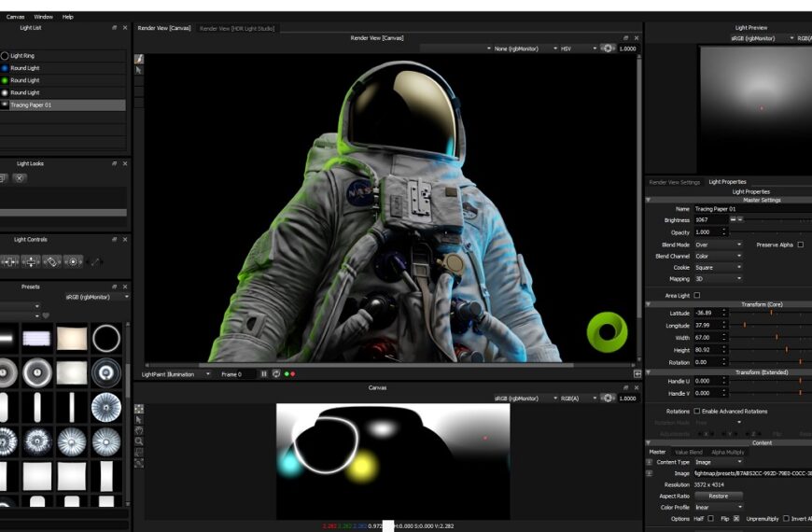812x532 pixels.
Task: Select Tracing Paper 01 in Light List
Action: (63, 105)
